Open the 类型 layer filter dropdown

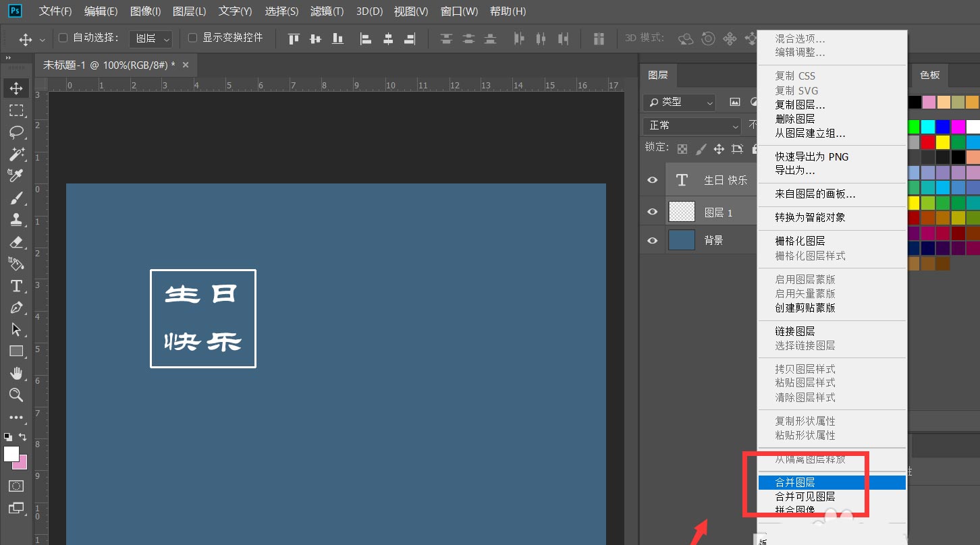click(x=679, y=102)
